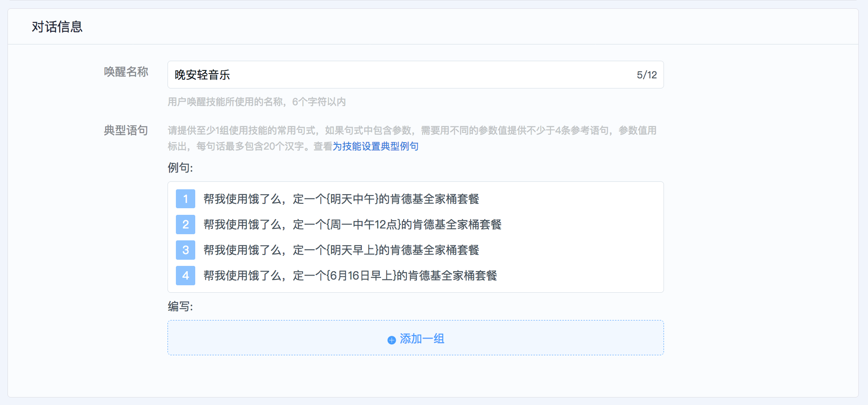Select number badge 2 in example list
Image resolution: width=868 pixels, height=405 pixels.
tap(186, 225)
